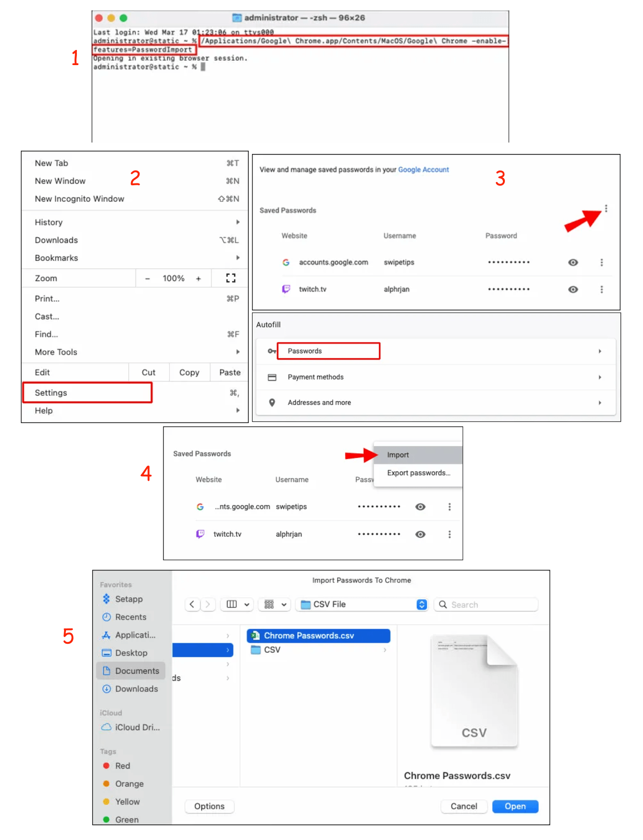Show twitch.tv password in panel 3
The image size is (643, 840).
click(573, 289)
